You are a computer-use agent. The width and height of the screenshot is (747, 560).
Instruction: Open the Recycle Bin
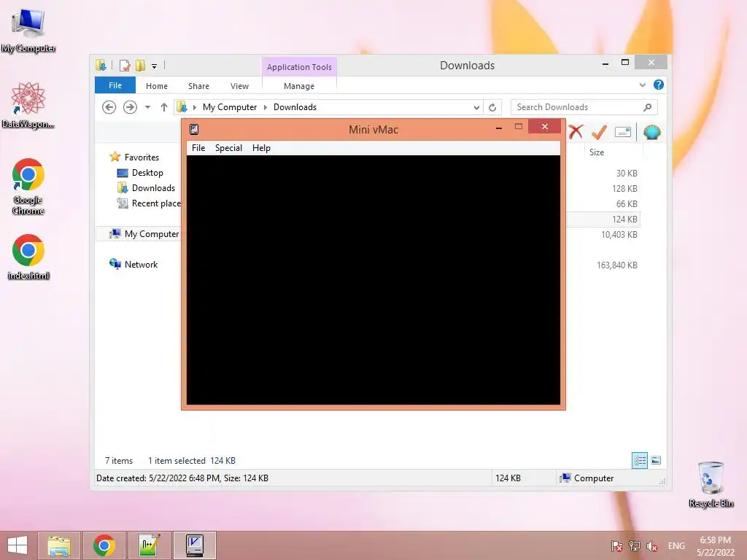(x=711, y=484)
